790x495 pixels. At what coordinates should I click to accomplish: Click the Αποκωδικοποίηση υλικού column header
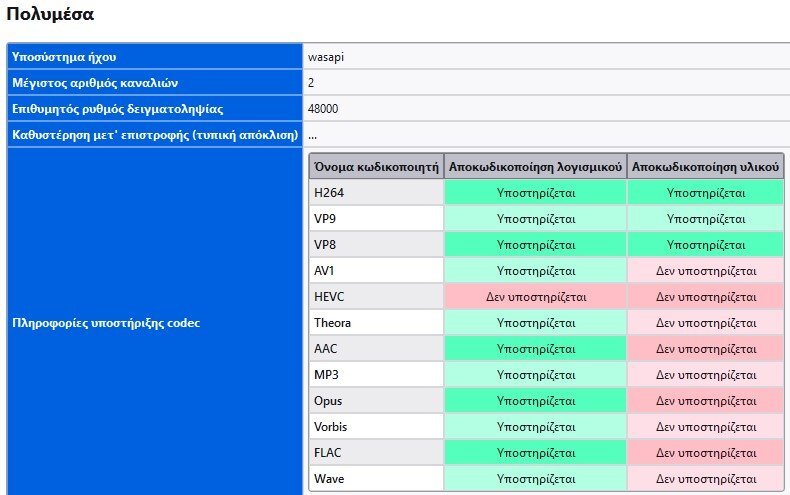pyautogui.click(x=705, y=166)
